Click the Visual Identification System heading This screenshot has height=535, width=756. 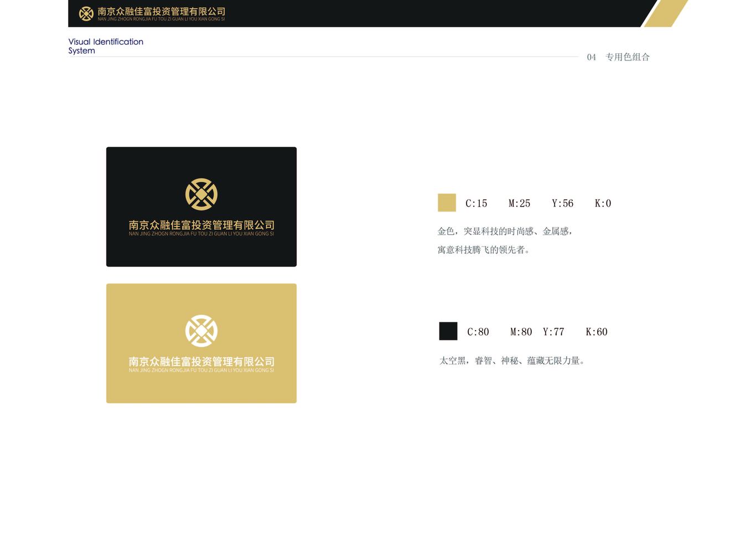click(106, 46)
